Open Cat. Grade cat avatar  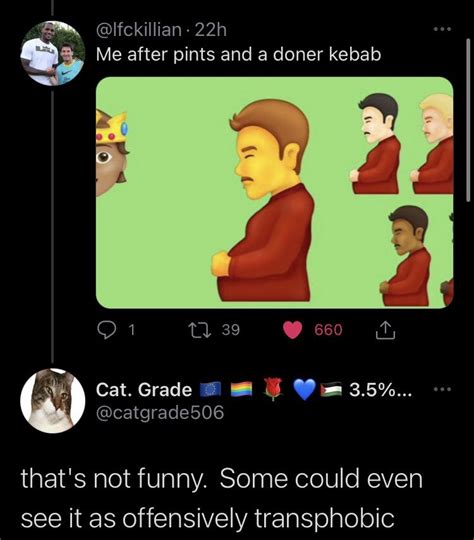52,401
